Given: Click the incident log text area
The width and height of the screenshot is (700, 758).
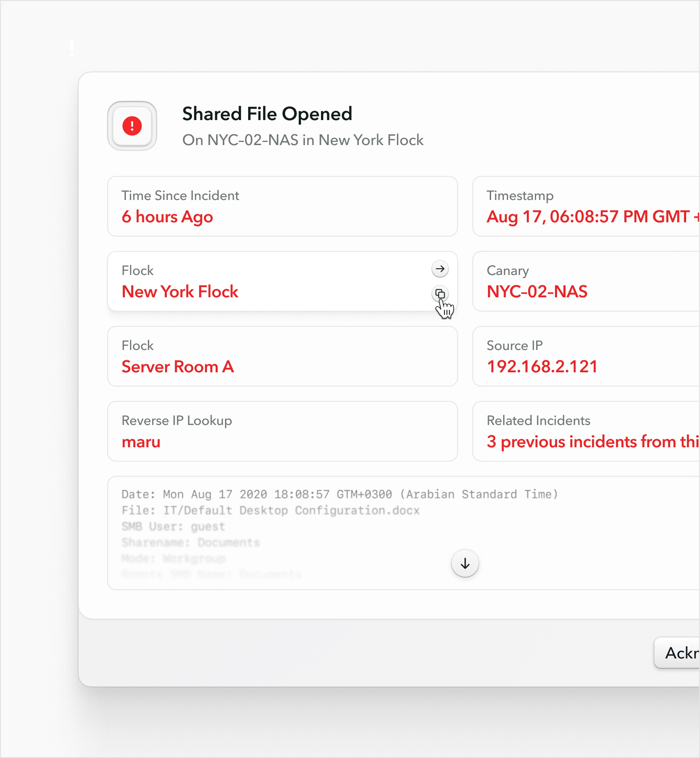Looking at the screenshot, I should pyautogui.click(x=404, y=533).
